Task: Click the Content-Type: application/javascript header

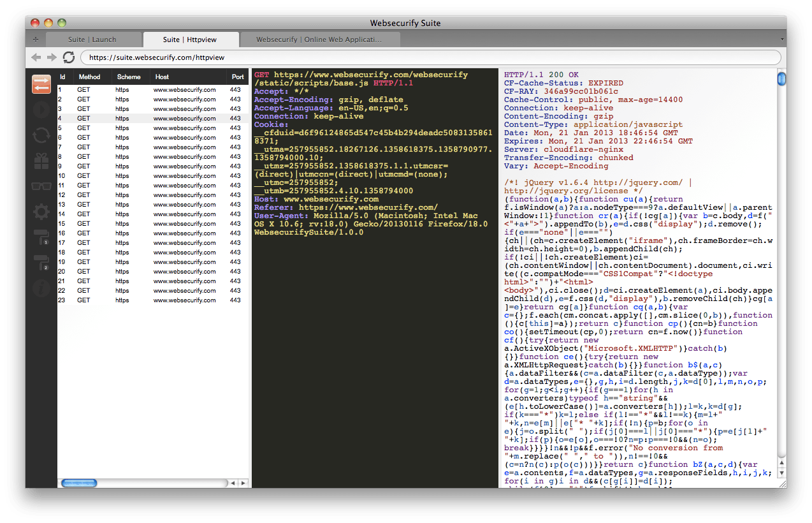Action: tap(593, 125)
